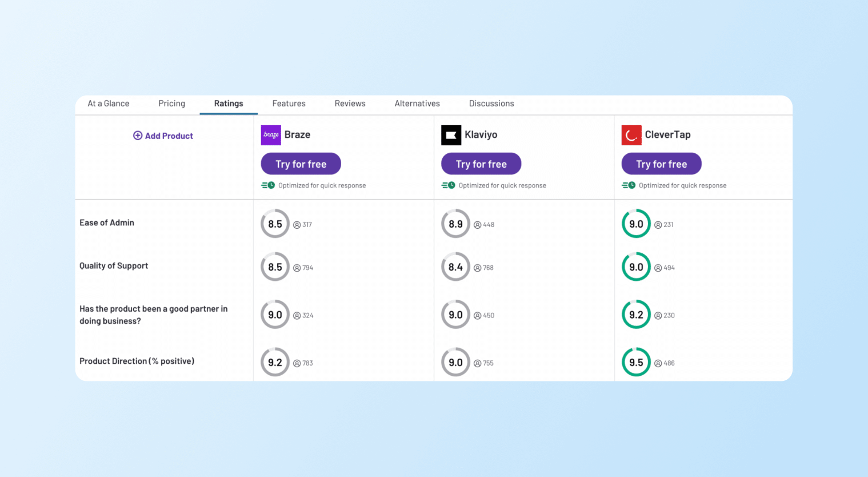Screen dimensions: 868x477
Task: Select the Discussions tab
Action: tap(491, 104)
